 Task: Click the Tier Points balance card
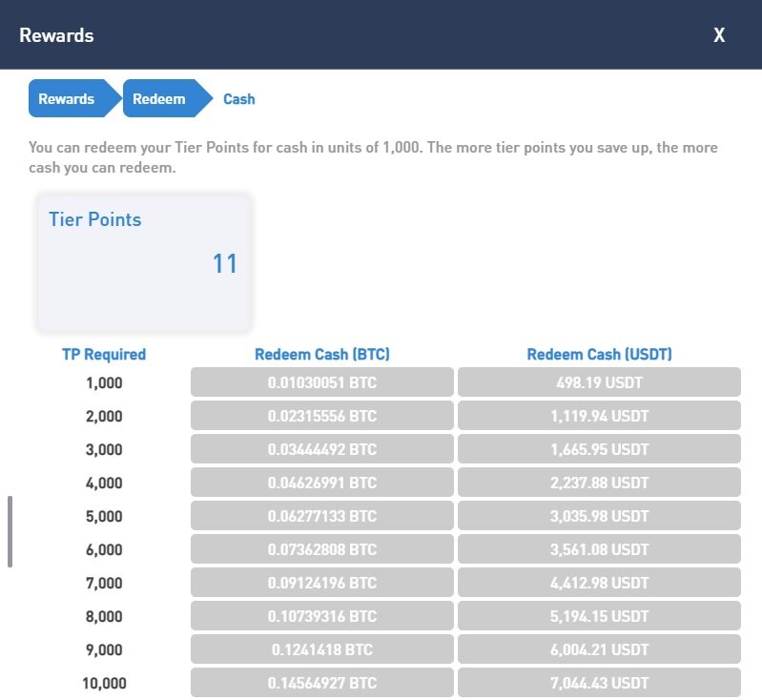point(143,262)
